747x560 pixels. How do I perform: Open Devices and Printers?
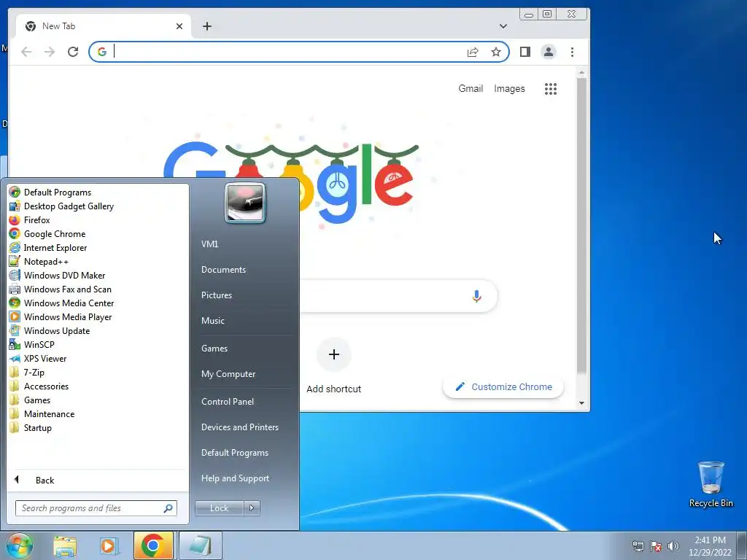pos(239,427)
